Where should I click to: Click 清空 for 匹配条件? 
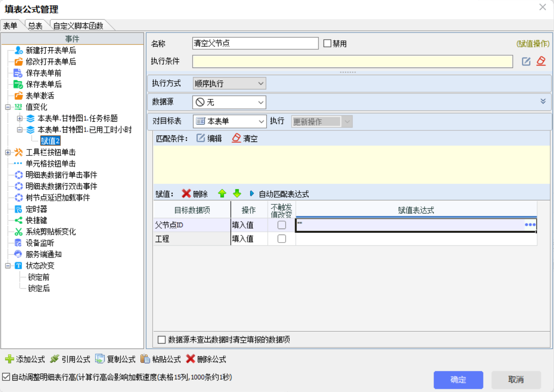[245, 138]
